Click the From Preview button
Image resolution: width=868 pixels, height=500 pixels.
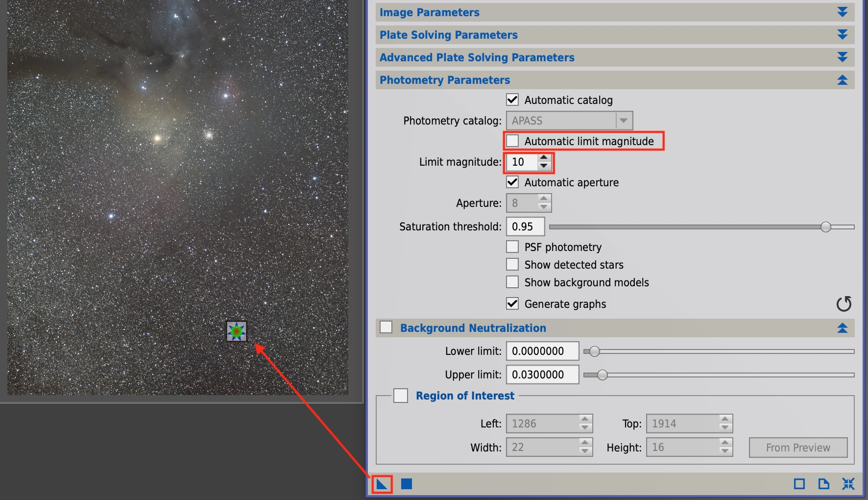click(x=798, y=448)
